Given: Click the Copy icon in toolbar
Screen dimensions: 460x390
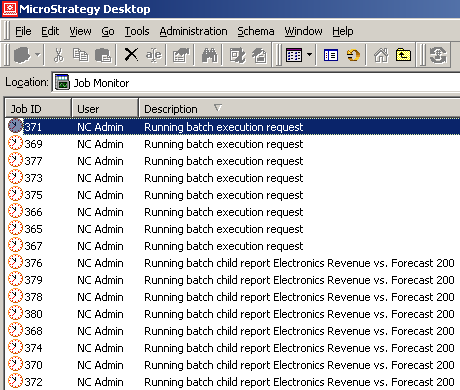Looking at the screenshot, I should tap(80, 55).
